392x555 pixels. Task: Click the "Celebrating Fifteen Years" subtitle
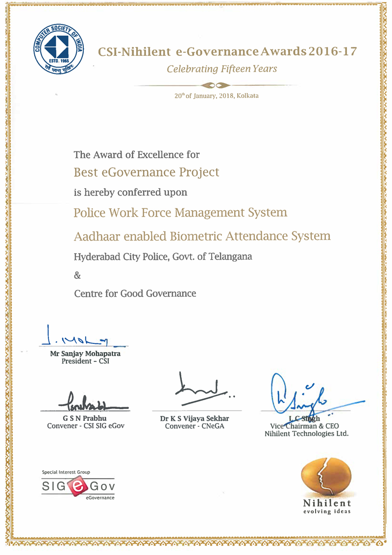[222, 69]
